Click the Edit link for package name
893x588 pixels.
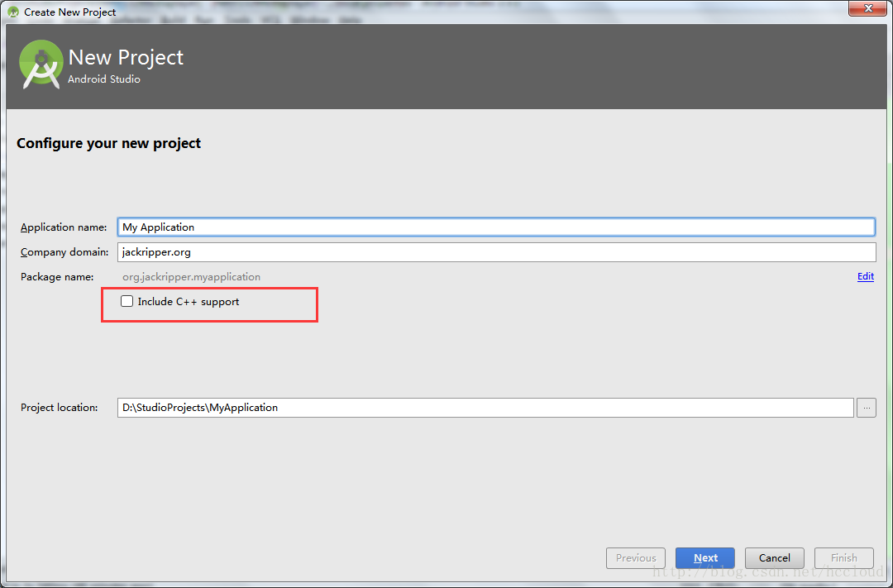[865, 276]
